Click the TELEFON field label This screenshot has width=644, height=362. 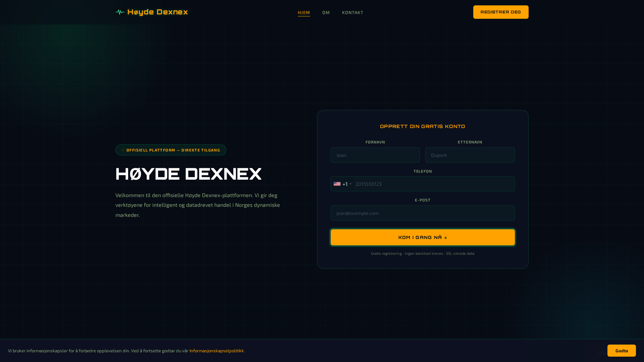tap(423, 171)
